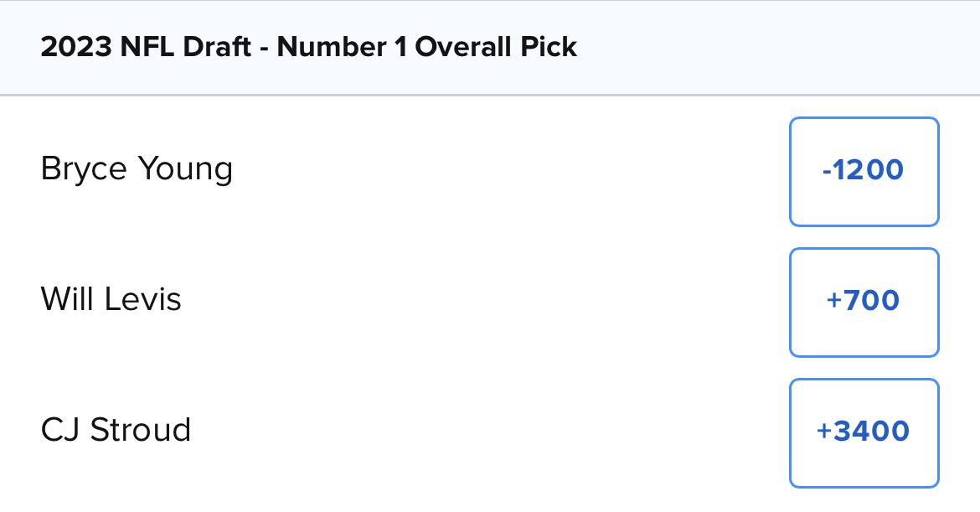Select the +3400 odds for CJ Stroud
This screenshot has height=512, width=980.
pos(864,432)
